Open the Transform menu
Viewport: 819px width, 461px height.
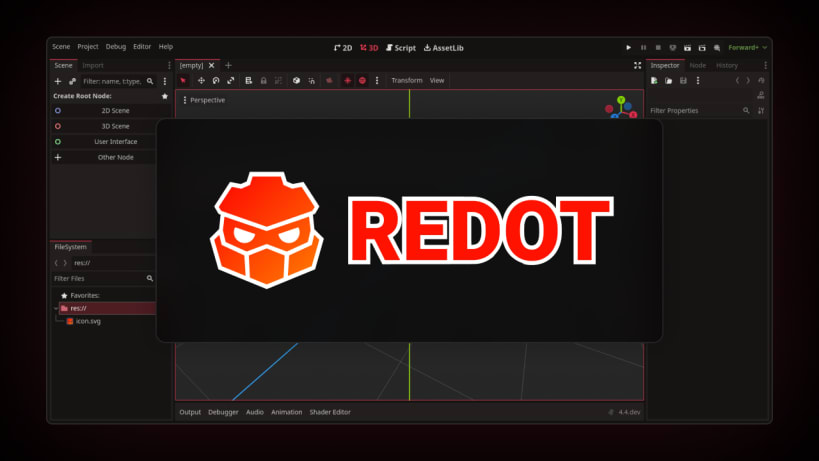coord(406,80)
